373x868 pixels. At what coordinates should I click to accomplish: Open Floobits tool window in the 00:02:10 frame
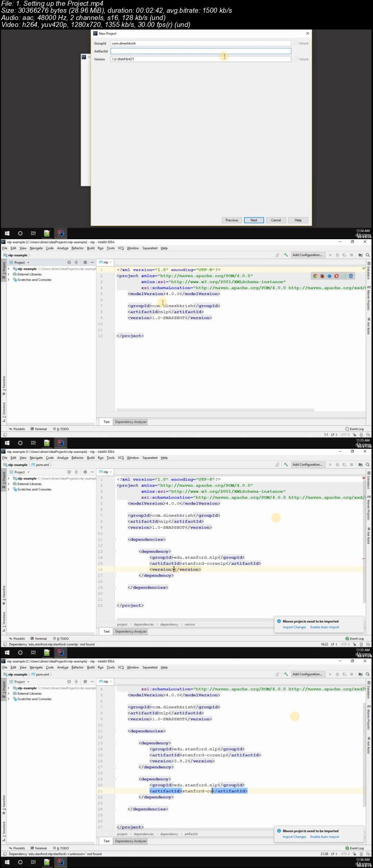coord(17,848)
